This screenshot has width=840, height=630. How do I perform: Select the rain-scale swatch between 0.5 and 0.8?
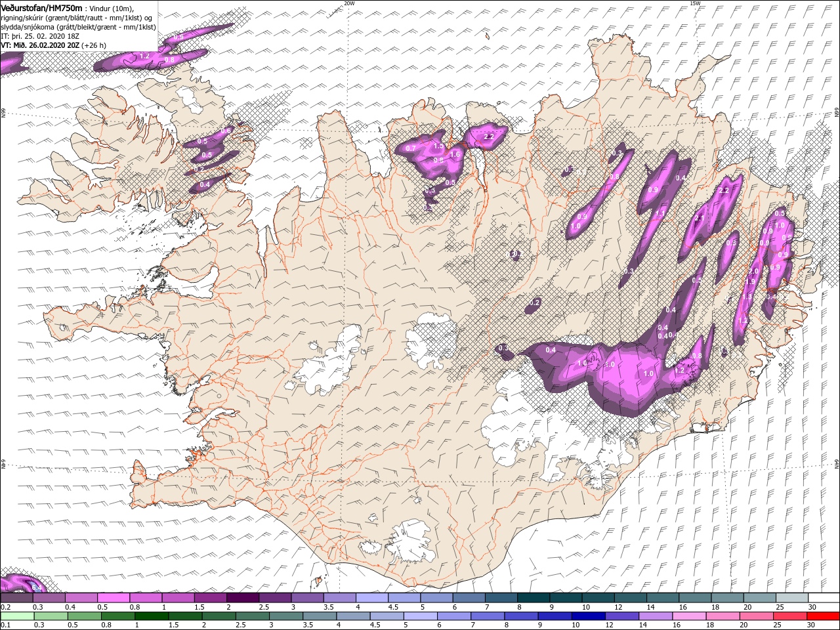point(84,616)
